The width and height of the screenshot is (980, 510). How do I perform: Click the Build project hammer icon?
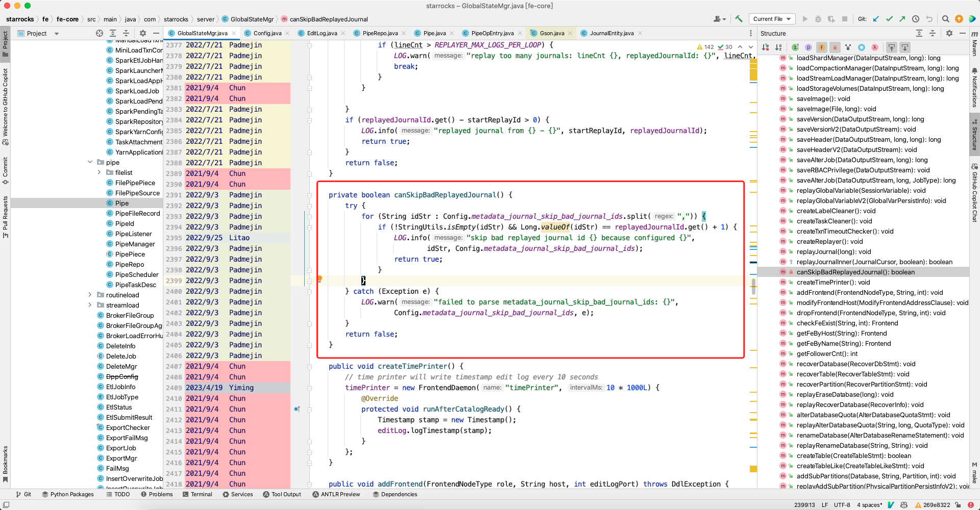739,19
